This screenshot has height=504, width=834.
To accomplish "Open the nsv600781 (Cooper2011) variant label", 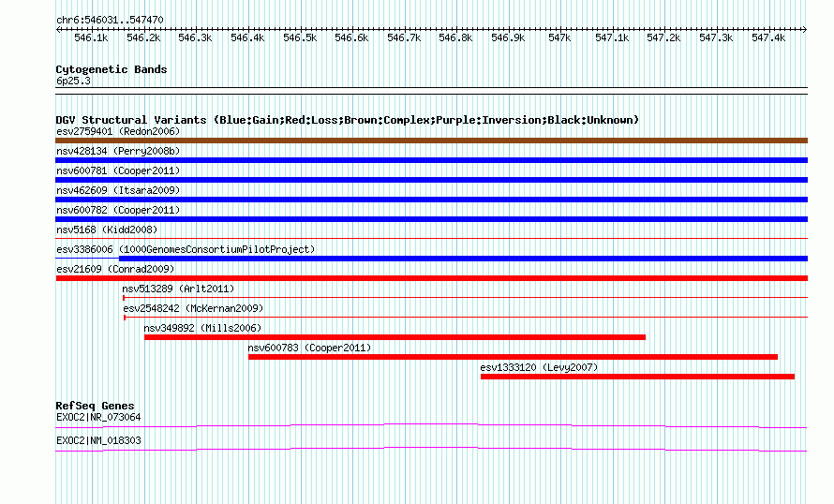I will point(118,171).
